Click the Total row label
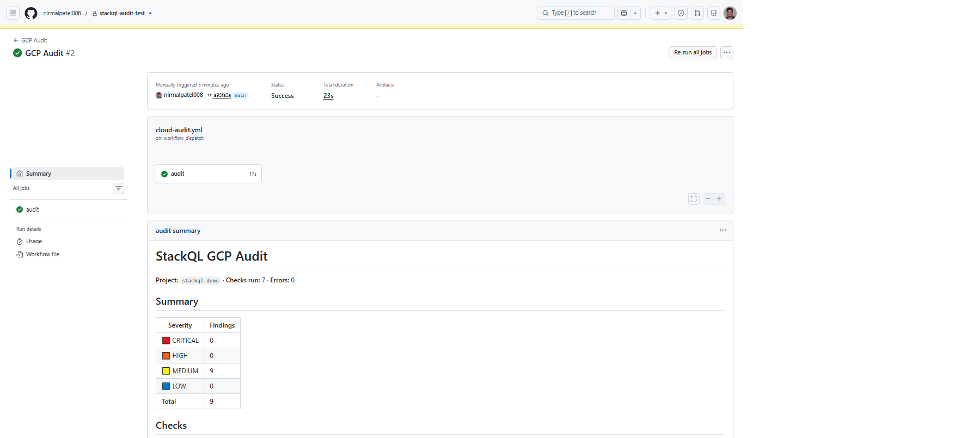 click(169, 402)
